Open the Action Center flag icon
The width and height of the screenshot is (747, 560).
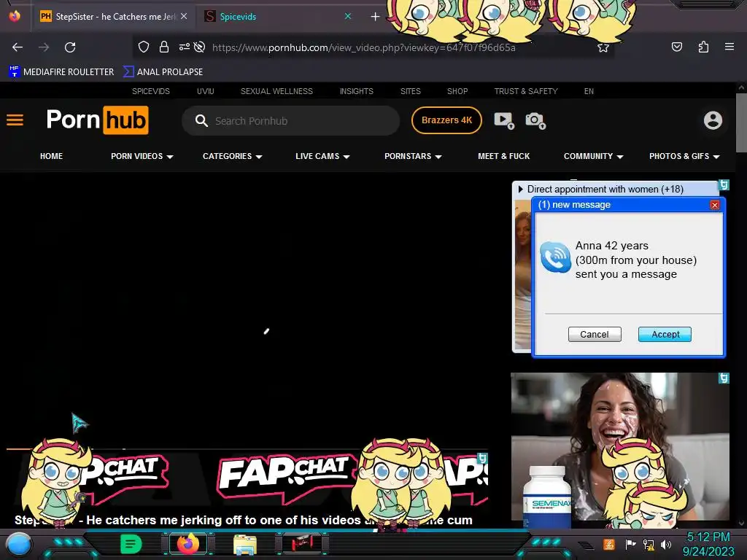pos(630,544)
